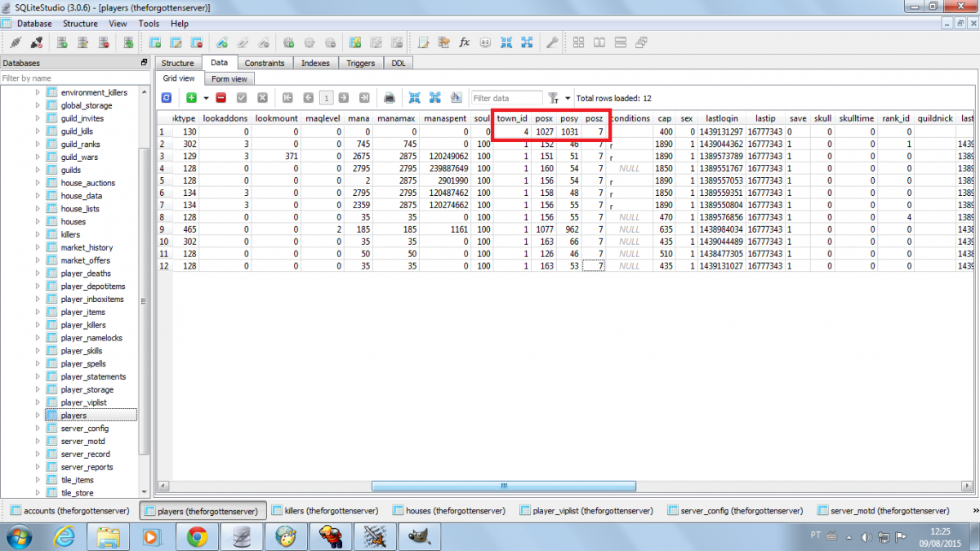Expand the market_offers table node
The image size is (980, 551).
coord(38,260)
